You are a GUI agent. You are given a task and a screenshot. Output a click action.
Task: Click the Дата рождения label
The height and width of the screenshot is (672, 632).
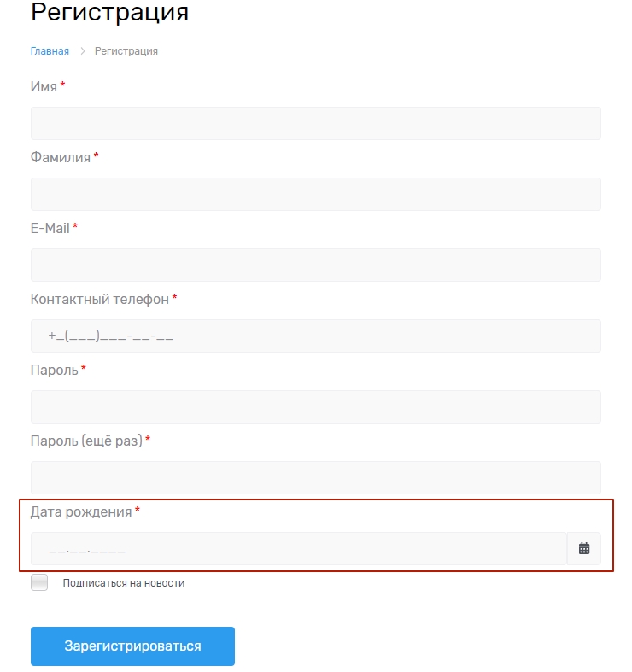tap(81, 511)
